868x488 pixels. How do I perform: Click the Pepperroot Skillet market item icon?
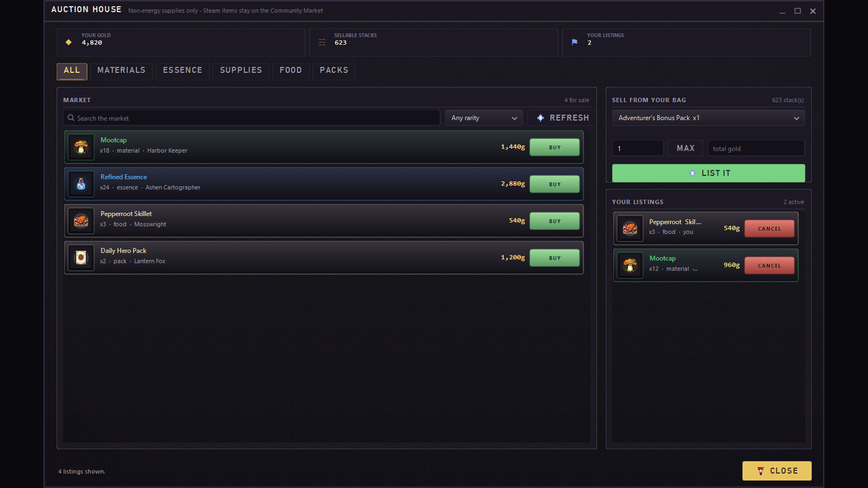coord(81,221)
